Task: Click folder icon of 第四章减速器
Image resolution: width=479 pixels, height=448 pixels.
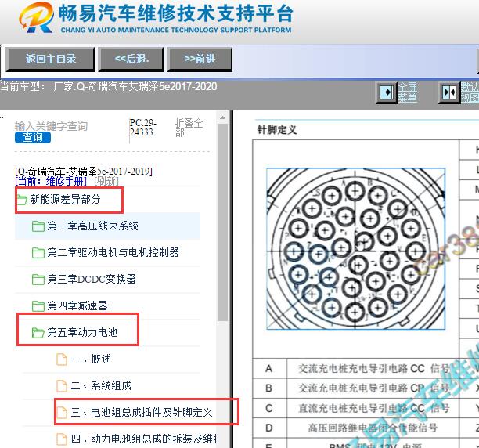Action: 38,306
